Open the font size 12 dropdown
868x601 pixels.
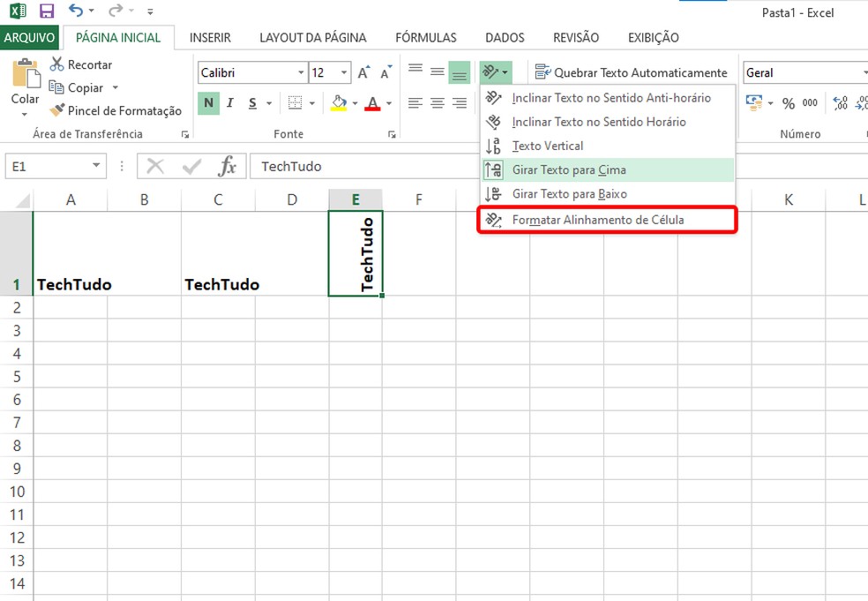point(342,71)
